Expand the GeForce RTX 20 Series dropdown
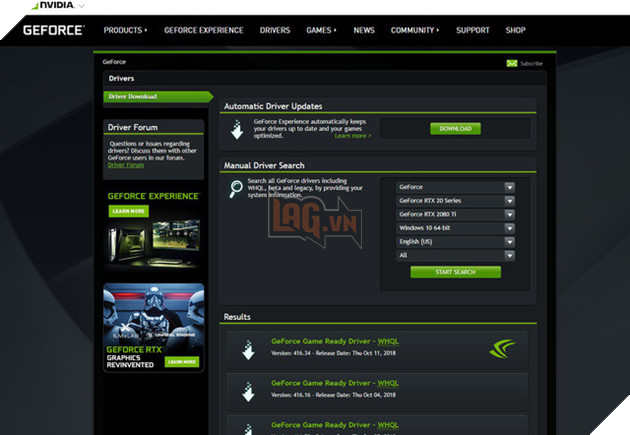Screen dimensions: 630x435 click(x=455, y=201)
